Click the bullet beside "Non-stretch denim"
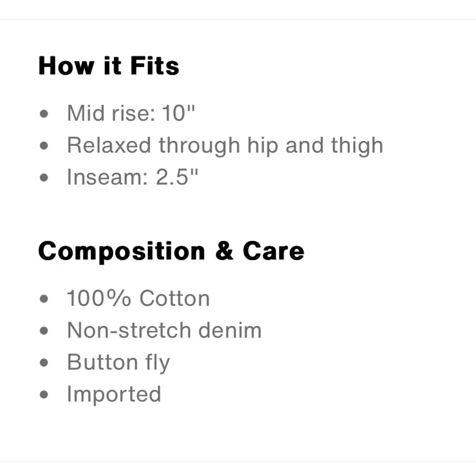The width and height of the screenshot is (476, 476). point(45,331)
